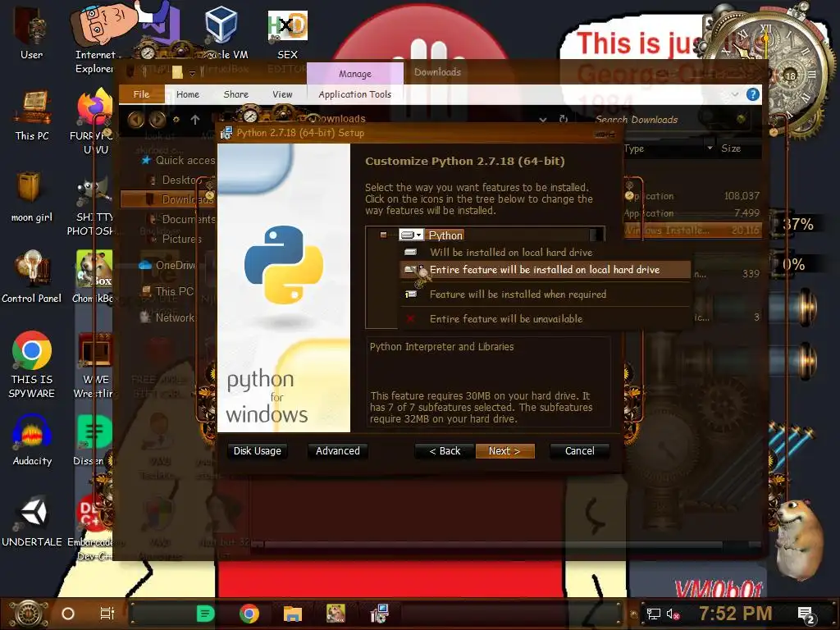840x630 pixels.
Task: Open the Firefox FURRYFOX UWU shortcut
Action: point(95,121)
